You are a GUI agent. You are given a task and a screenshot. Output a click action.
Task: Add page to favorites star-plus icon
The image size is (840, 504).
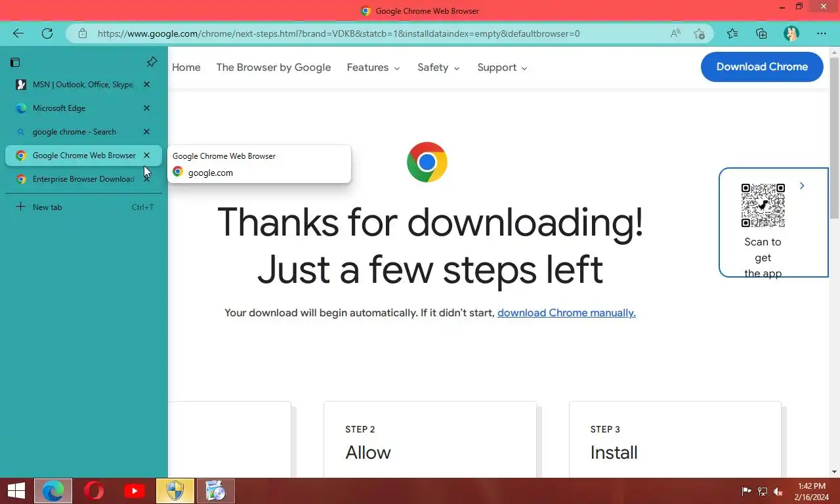[x=699, y=33]
